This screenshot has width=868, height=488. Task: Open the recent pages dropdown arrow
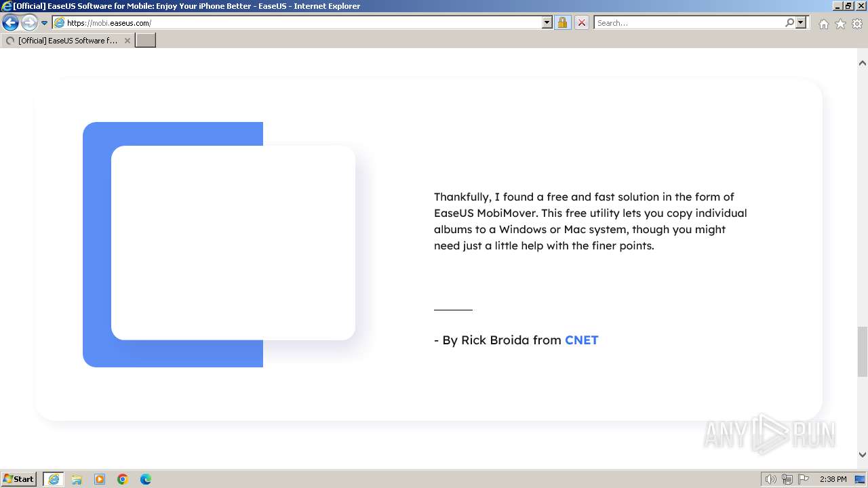pyautogui.click(x=45, y=23)
